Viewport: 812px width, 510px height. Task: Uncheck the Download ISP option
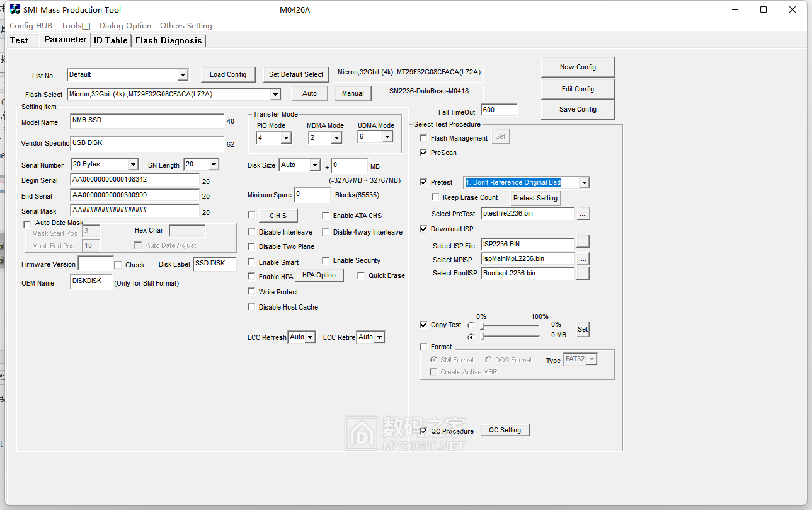[423, 229]
